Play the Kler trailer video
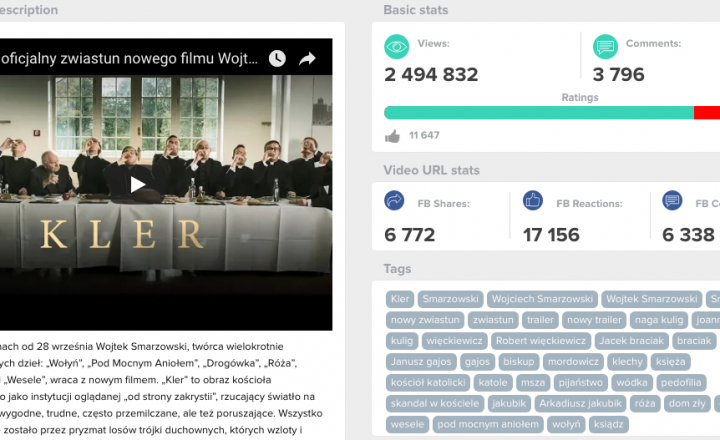The height and width of the screenshot is (440, 720). (x=137, y=185)
